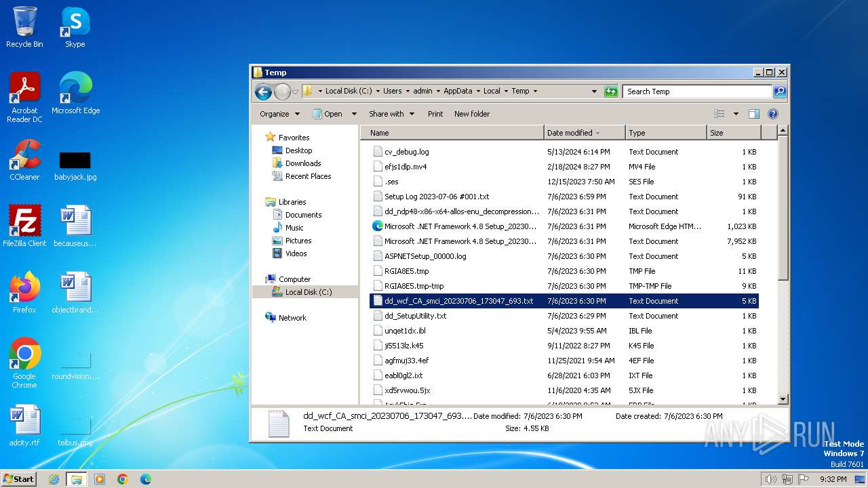This screenshot has width=868, height=488.
Task: Sort by the Type column header
Action: pyautogui.click(x=665, y=133)
